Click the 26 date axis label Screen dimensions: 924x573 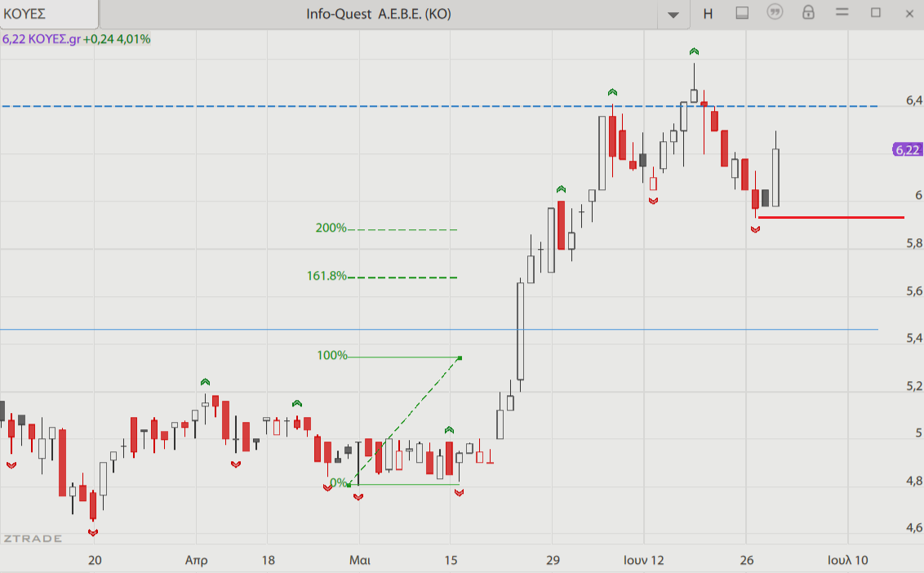coord(747,560)
